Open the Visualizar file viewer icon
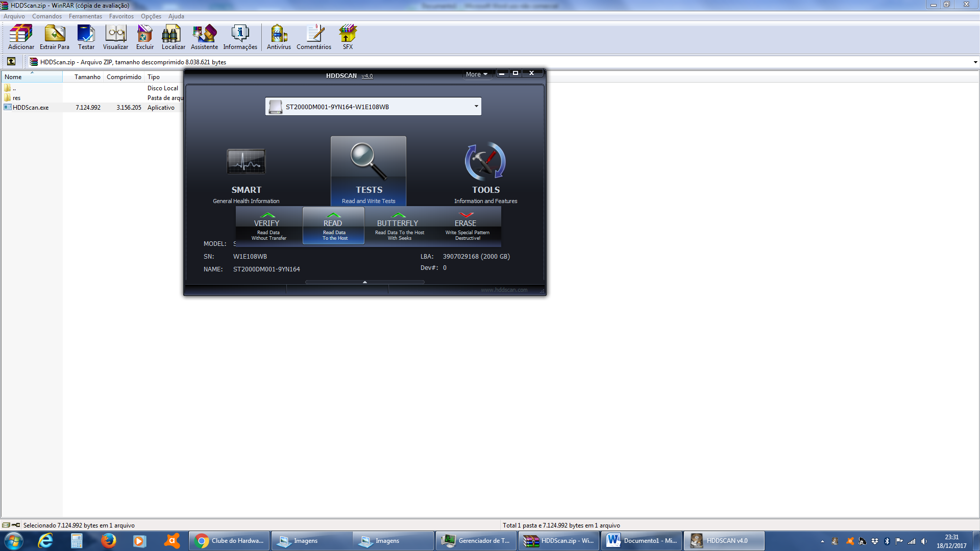Viewport: 980px width, 551px height. [116, 37]
